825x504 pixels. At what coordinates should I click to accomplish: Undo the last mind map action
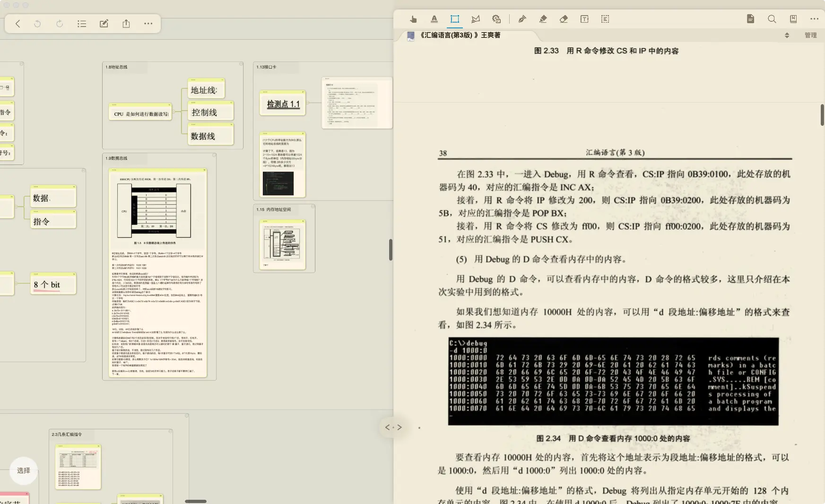click(x=37, y=24)
